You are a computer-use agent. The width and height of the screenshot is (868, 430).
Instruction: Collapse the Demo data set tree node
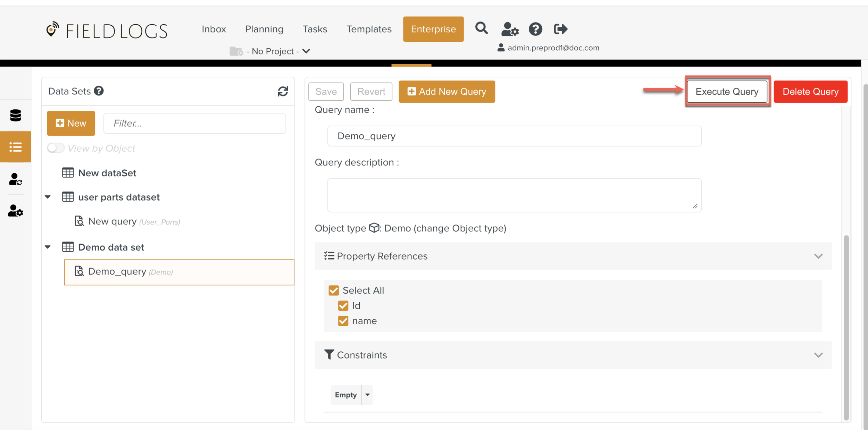(48, 247)
